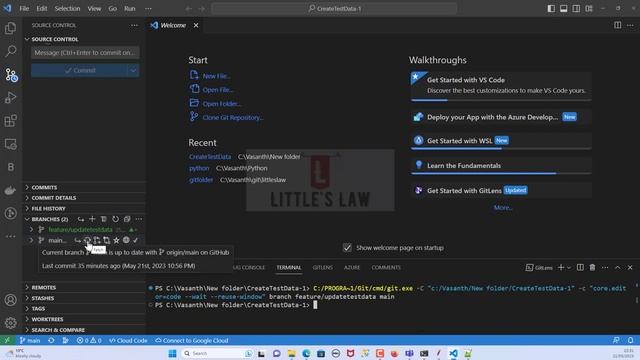Open the Accounts icon in activity bar
This screenshot has width=640, height=360.
11,300
